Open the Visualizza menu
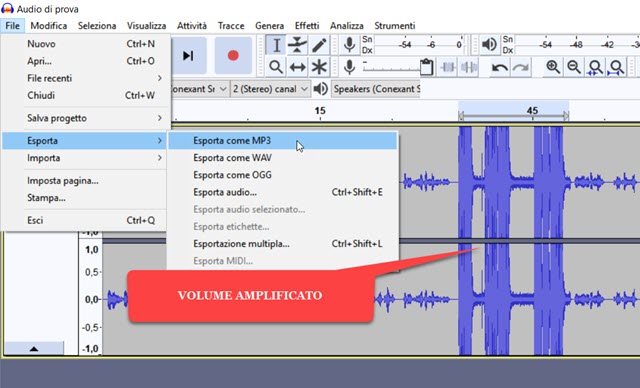The width and height of the screenshot is (640, 388). click(x=147, y=26)
